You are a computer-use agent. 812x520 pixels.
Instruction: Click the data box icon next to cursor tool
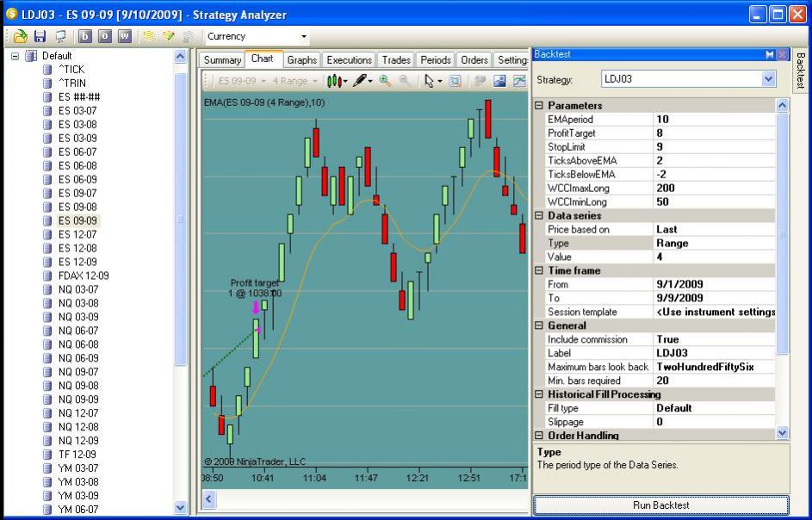[455, 81]
